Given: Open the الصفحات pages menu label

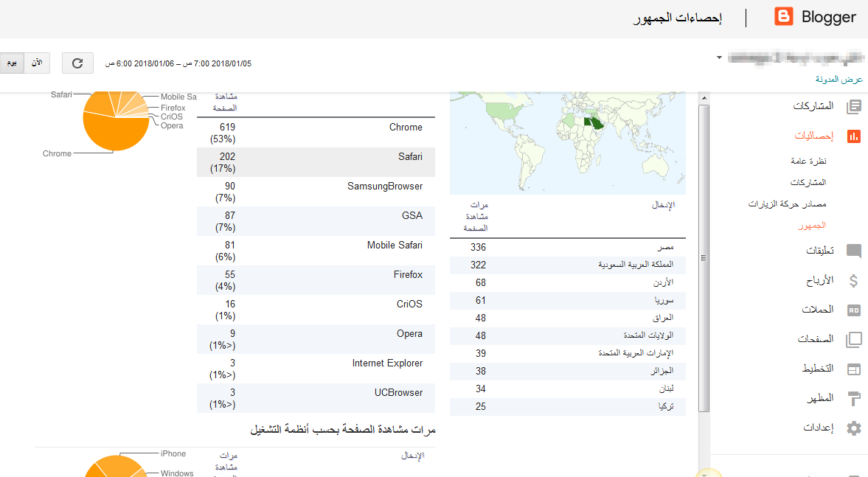Looking at the screenshot, I should pos(816,338).
